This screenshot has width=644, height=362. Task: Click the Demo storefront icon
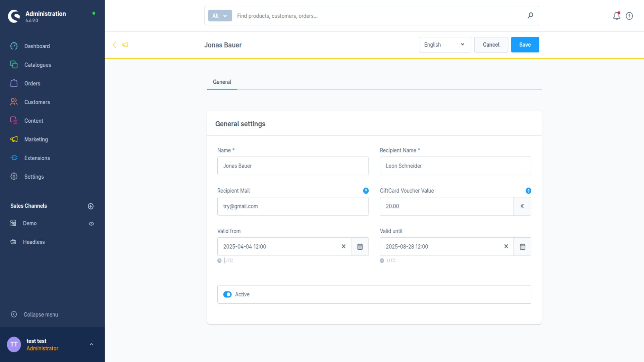[13, 223]
